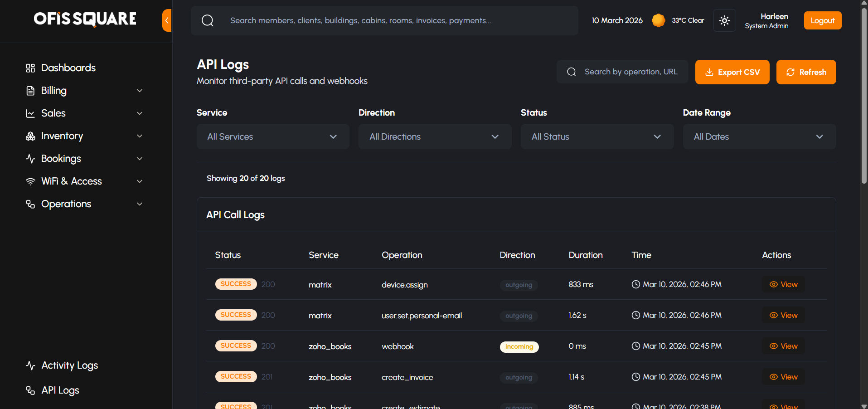The height and width of the screenshot is (409, 868).
Task: Toggle the light/dark theme button
Action: 724,20
